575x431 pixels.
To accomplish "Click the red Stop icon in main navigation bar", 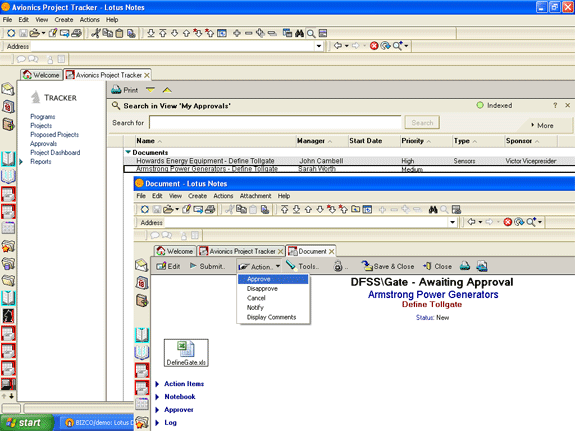I will click(x=374, y=46).
